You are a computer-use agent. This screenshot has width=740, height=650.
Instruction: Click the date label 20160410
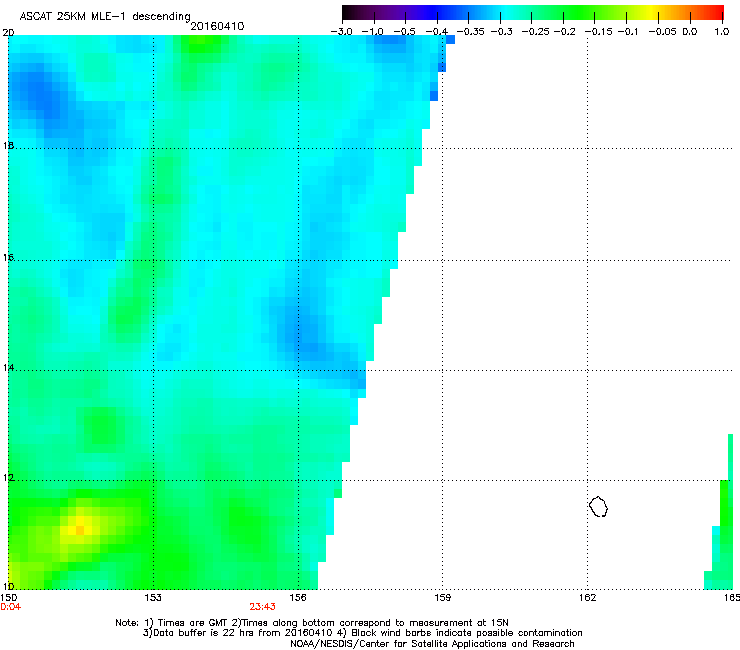[217, 26]
